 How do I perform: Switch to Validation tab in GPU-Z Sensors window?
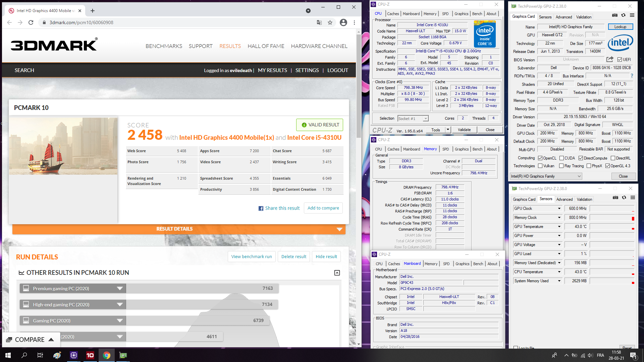coord(584,199)
